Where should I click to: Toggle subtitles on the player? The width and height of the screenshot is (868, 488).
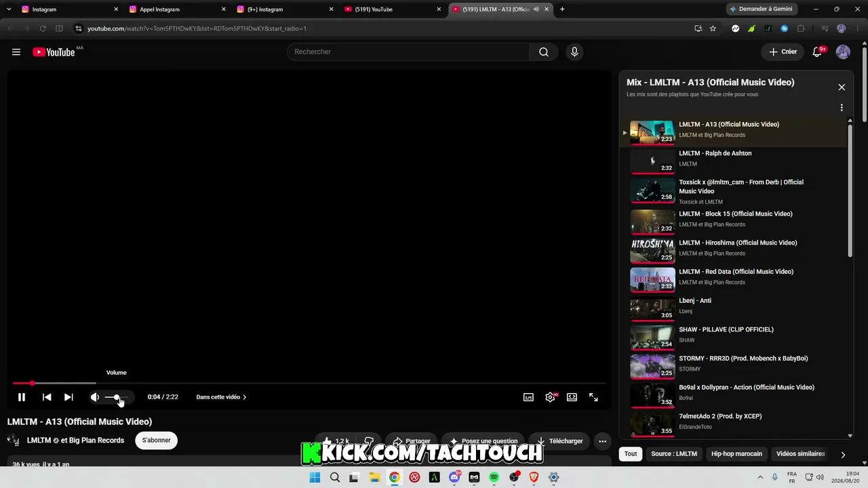pos(528,397)
